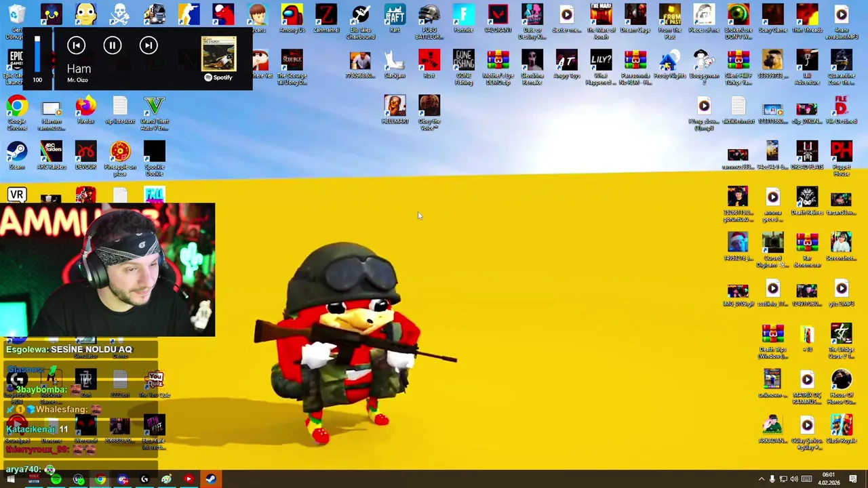Open Clash Royale shortcut
The image size is (868, 488).
(842, 428)
